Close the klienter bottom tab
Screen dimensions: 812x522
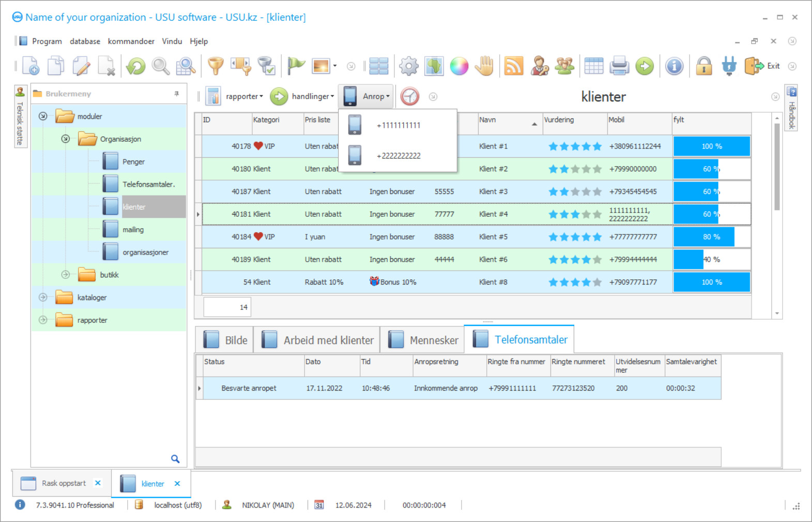tap(177, 484)
